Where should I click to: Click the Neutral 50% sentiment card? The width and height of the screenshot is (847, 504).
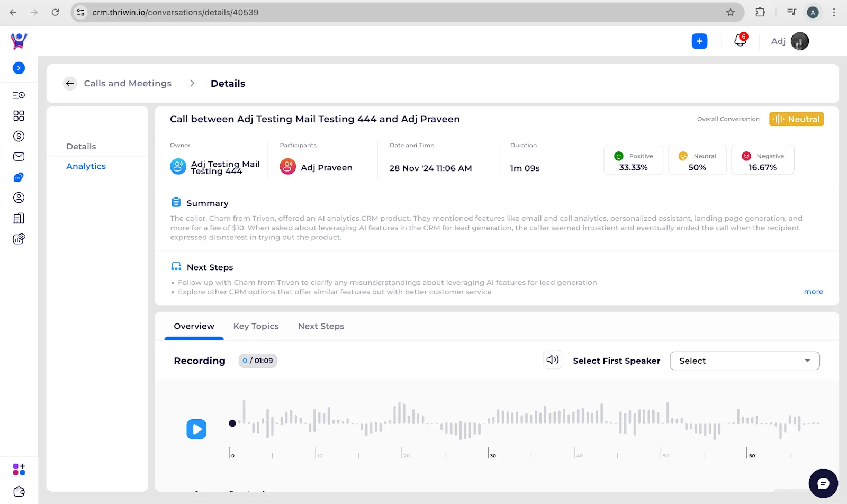(x=697, y=160)
